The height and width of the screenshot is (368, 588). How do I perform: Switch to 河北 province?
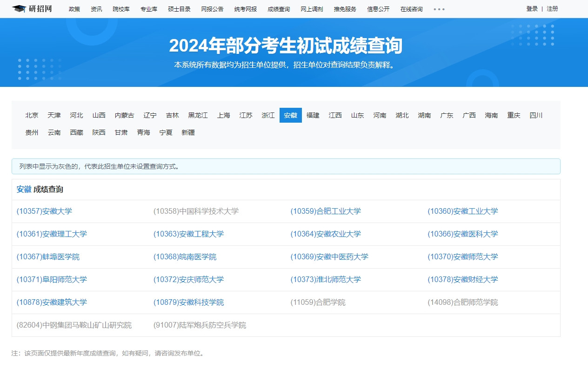pyautogui.click(x=77, y=115)
